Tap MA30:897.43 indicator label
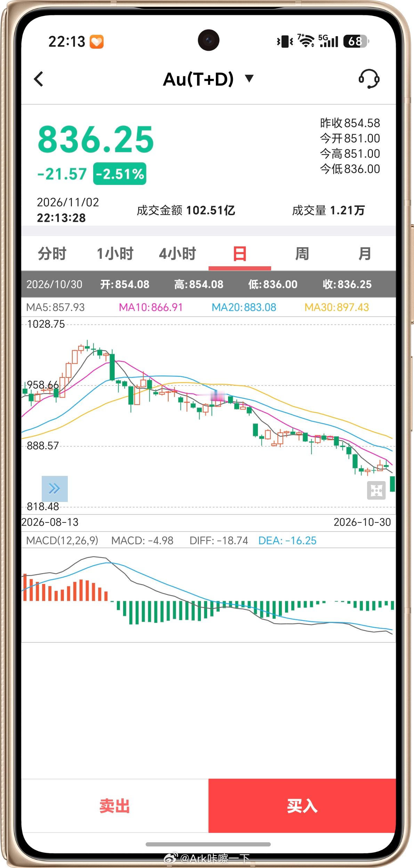414x868 pixels. point(336,307)
